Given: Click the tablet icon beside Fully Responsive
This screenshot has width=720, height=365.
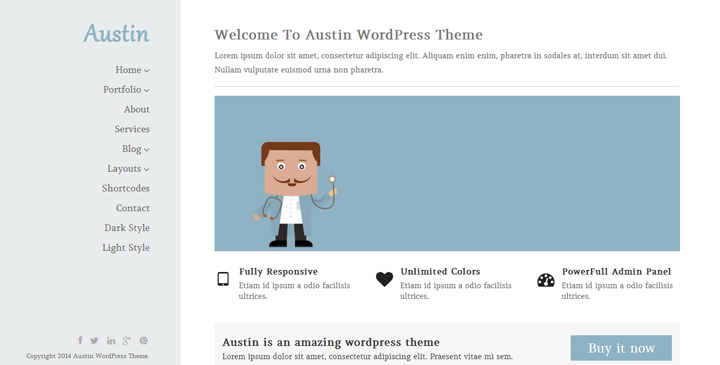Looking at the screenshot, I should (x=223, y=279).
